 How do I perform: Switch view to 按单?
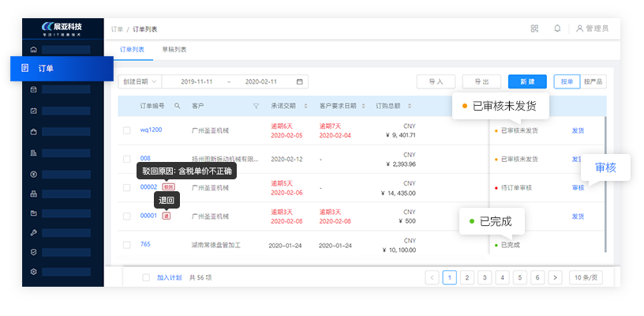tap(567, 81)
